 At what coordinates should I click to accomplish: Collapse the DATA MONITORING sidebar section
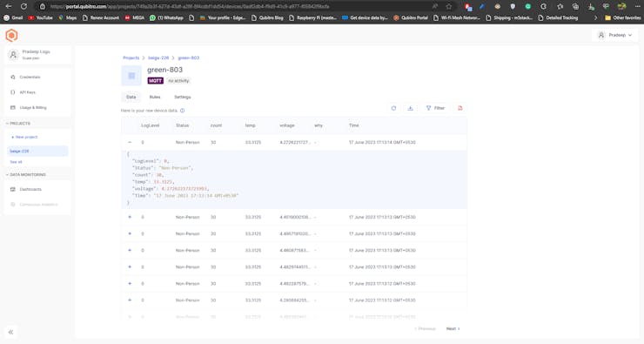pyautogui.click(x=26, y=175)
